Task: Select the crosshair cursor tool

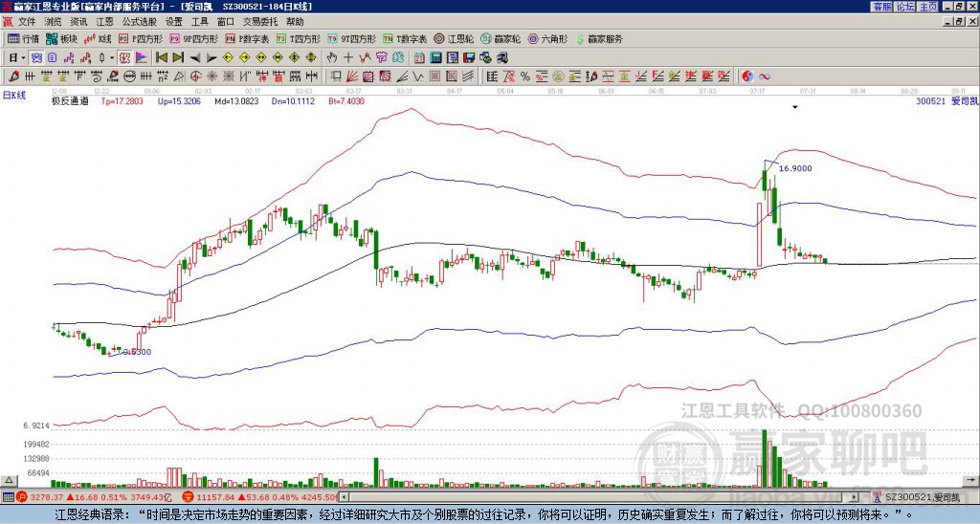Action: pyautogui.click(x=348, y=58)
